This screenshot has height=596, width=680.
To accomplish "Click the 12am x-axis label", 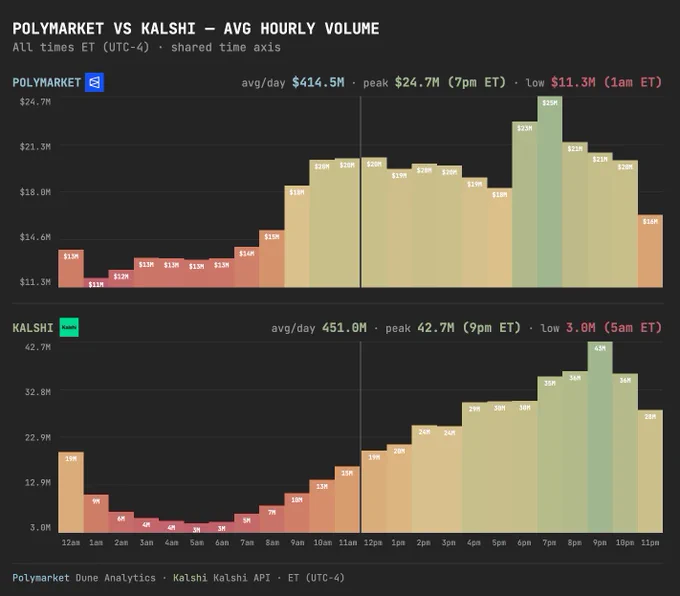I will click(71, 543).
